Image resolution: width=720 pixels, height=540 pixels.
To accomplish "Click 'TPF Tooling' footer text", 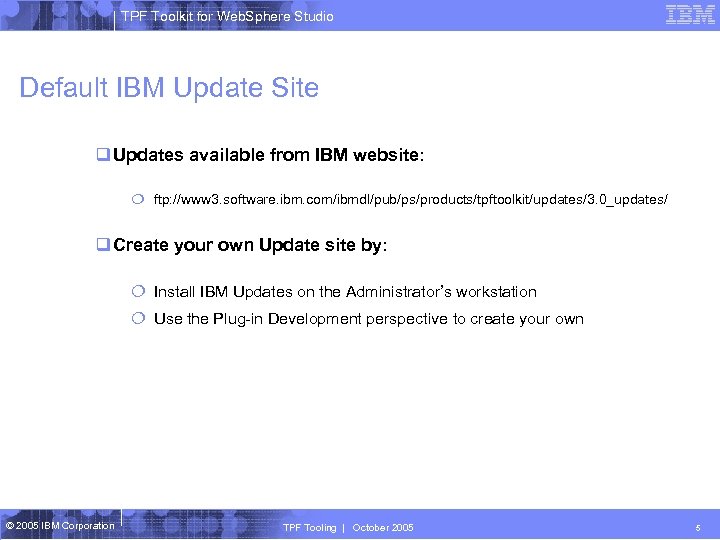I will point(309,528).
